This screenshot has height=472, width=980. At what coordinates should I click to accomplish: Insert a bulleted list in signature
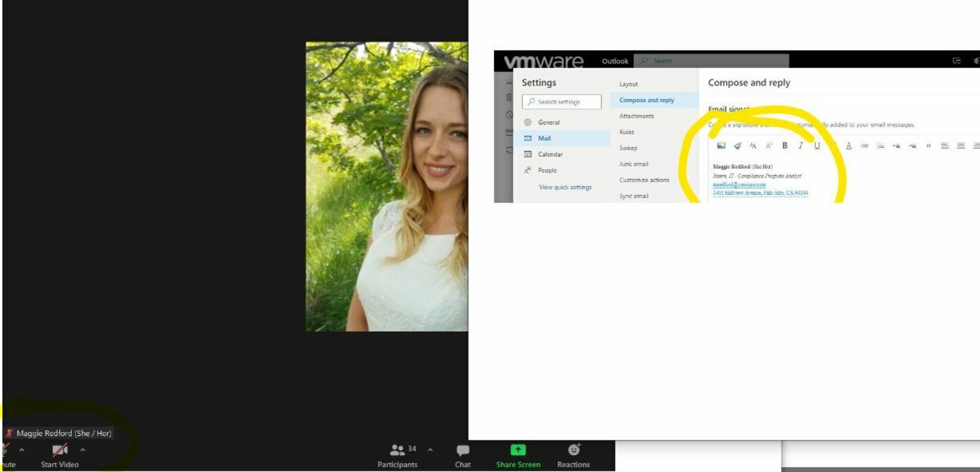tap(865, 146)
